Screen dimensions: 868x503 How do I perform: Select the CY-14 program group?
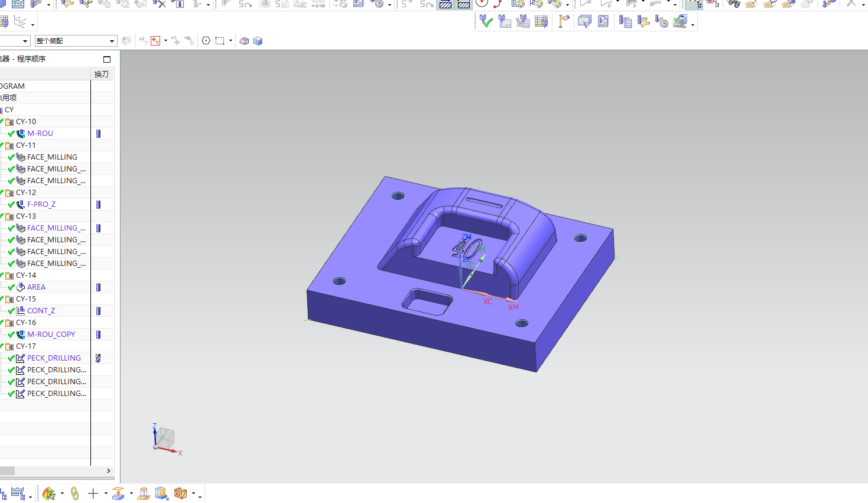pyautogui.click(x=26, y=275)
